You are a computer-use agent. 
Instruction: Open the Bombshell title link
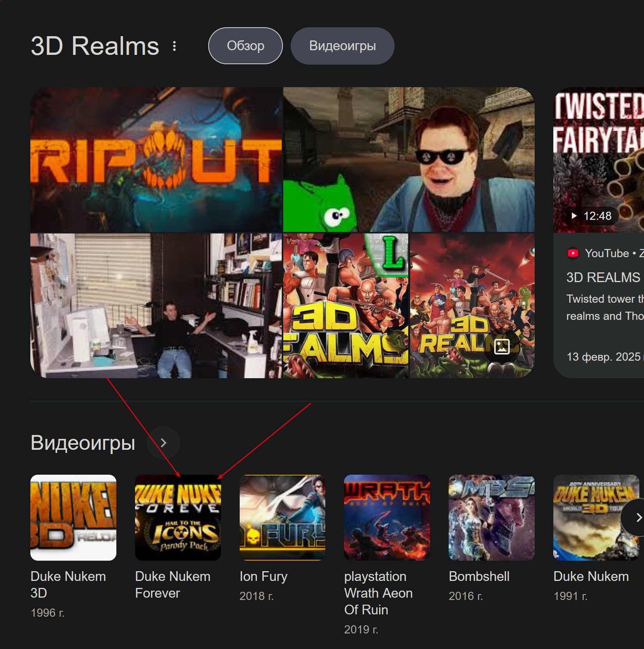[x=479, y=577]
